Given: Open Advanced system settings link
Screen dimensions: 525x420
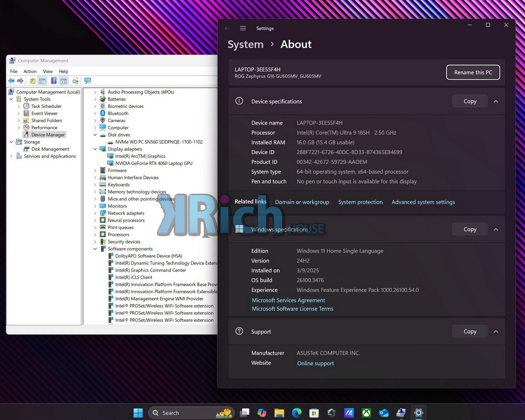Looking at the screenshot, I should (x=423, y=202).
